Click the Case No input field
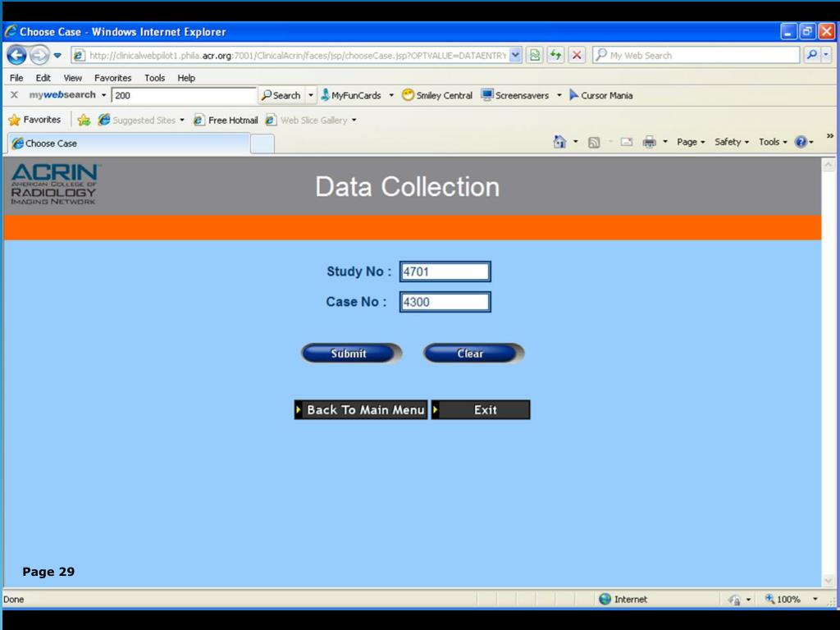The image size is (840, 630). coord(445,302)
